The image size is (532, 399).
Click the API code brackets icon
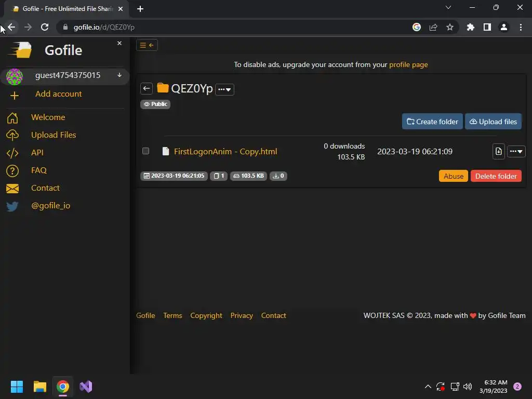tap(12, 153)
